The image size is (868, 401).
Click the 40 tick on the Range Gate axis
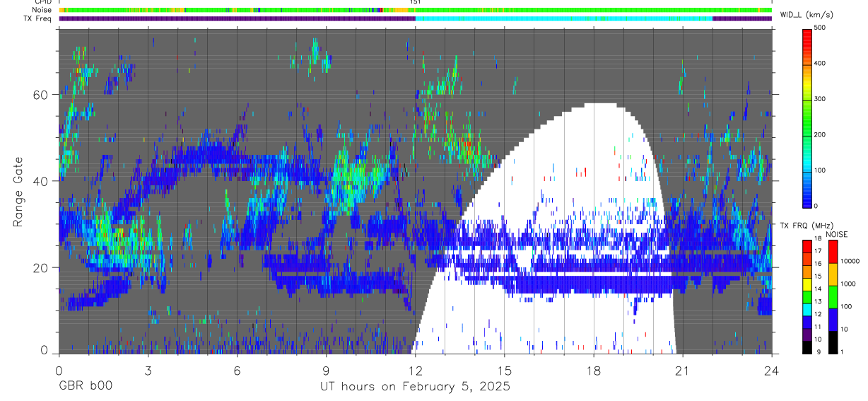(x=42, y=181)
